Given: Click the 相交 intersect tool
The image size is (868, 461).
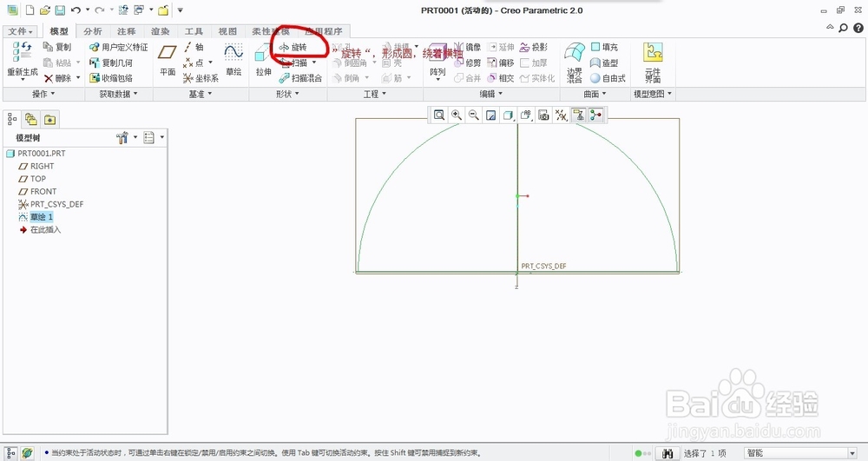Looking at the screenshot, I should click(x=501, y=78).
